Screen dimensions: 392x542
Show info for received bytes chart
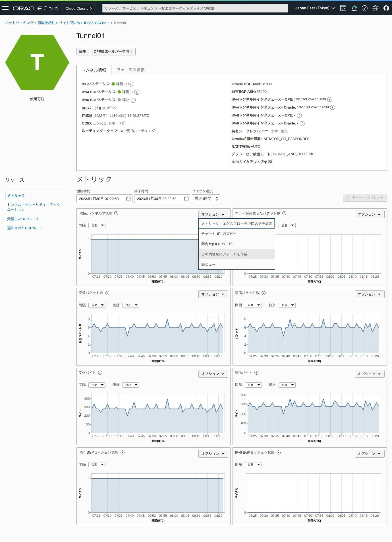(x=100, y=373)
